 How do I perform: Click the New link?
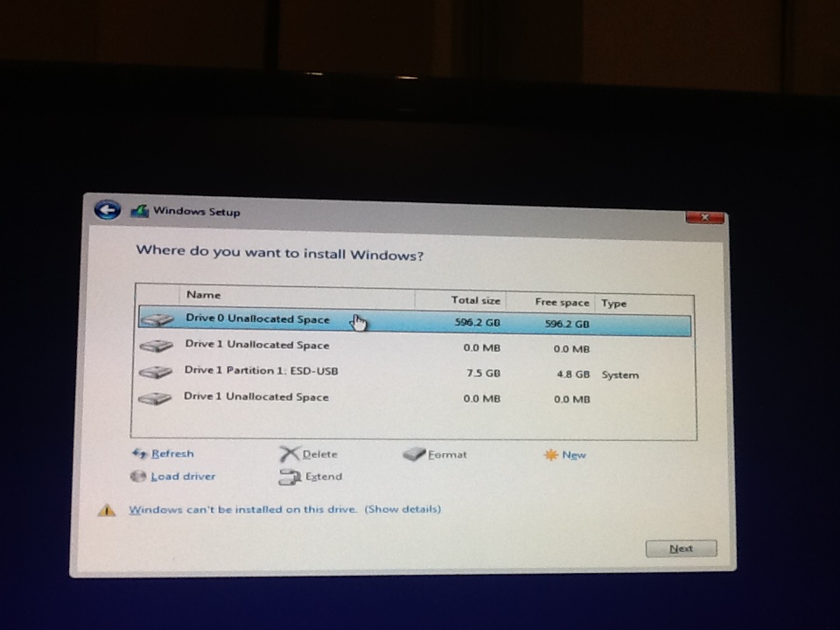tap(574, 455)
